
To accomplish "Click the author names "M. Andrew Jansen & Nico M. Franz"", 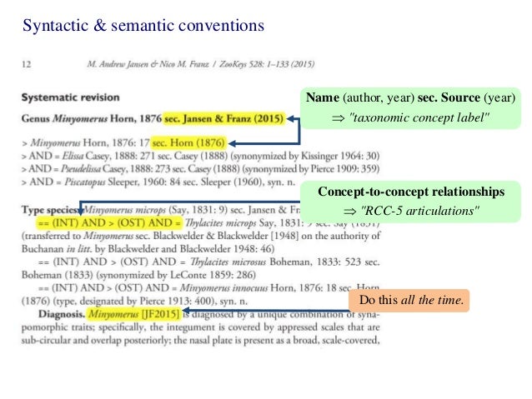I will (148, 64).
